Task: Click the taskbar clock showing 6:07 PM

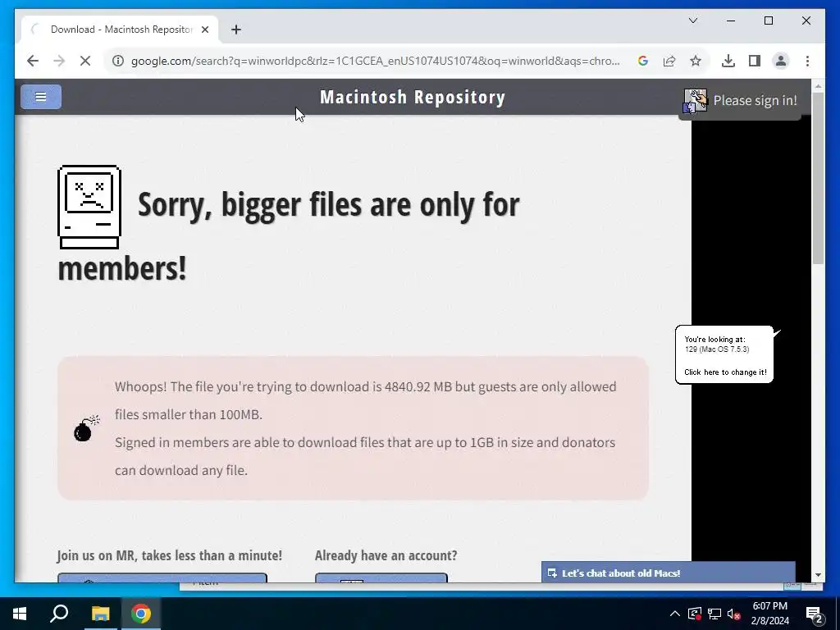Action: click(x=769, y=614)
